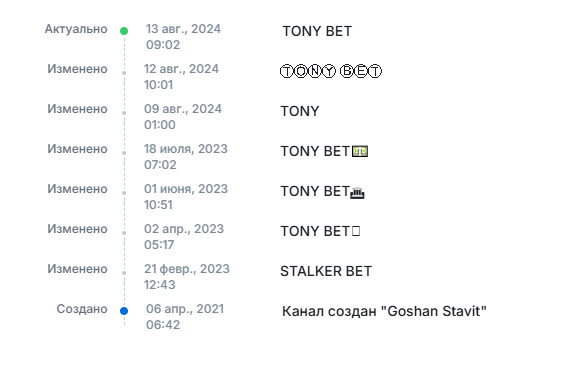The height and width of the screenshot is (379, 565).
Task: Click the Создано status label
Action: tap(82, 309)
